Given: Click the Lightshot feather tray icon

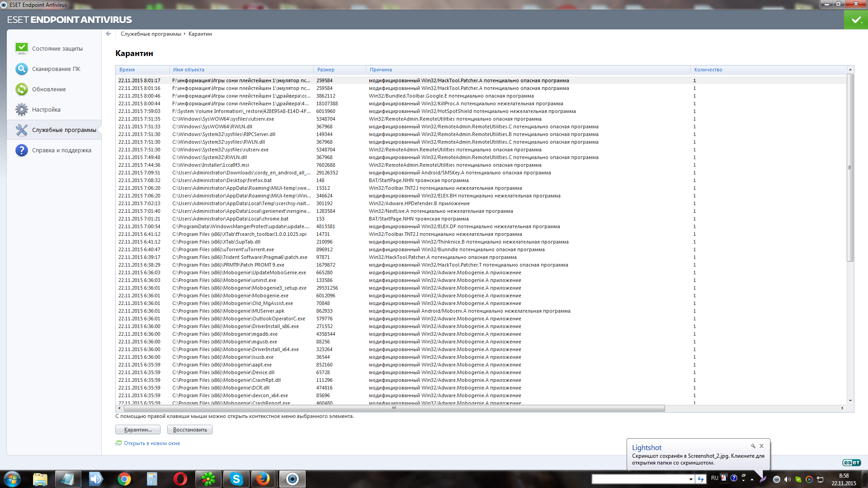Looking at the screenshot, I should tap(763, 479).
